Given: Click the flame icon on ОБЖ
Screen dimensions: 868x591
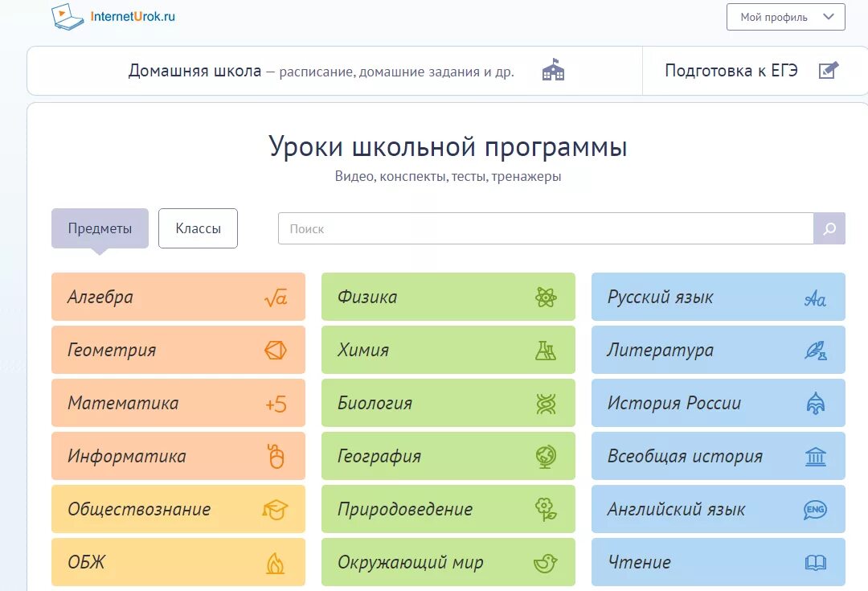Looking at the screenshot, I should pyautogui.click(x=276, y=562).
